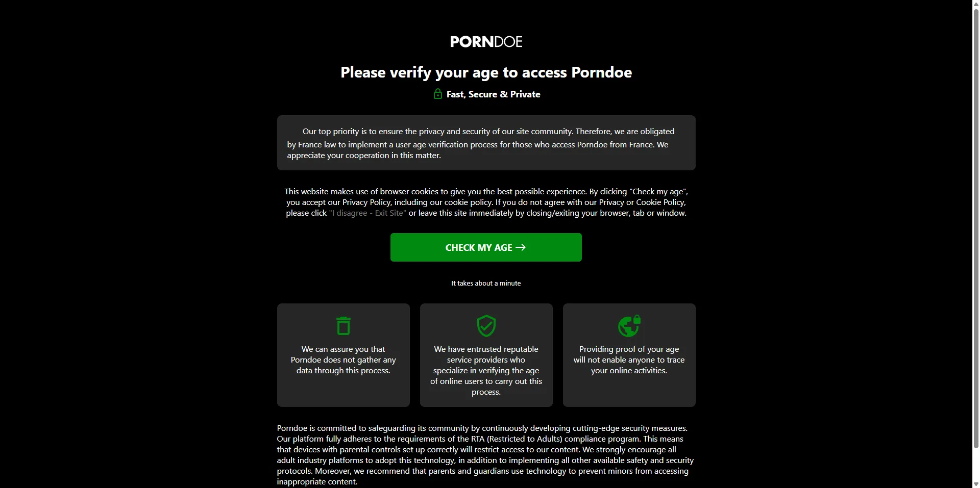
Task: Click the shield checkmark icon
Action: click(x=486, y=326)
